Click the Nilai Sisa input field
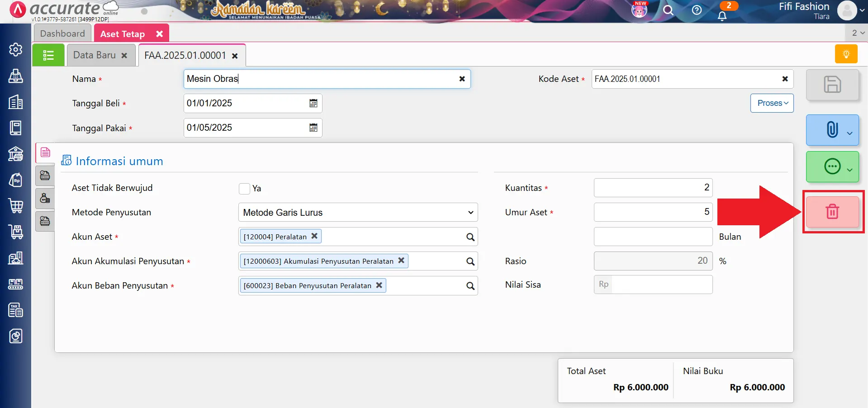Viewport: 868px width, 408px height. click(x=661, y=285)
